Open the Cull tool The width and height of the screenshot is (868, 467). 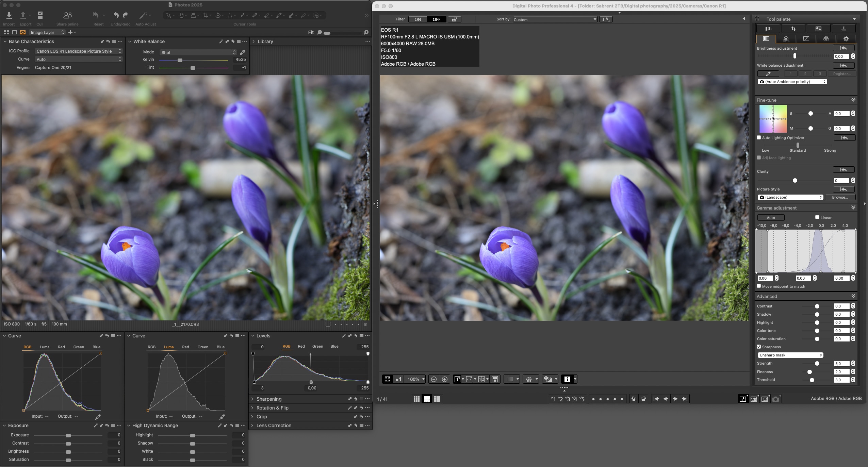[x=40, y=16]
